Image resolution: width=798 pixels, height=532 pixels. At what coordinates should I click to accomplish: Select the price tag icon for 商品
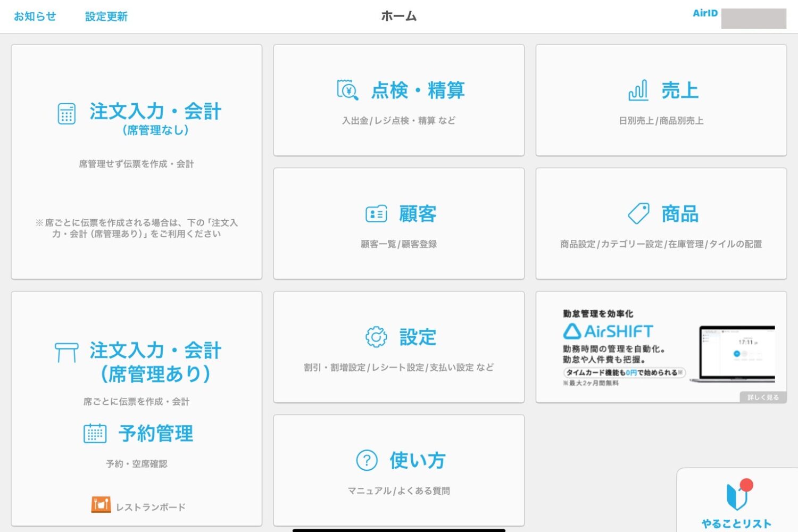click(x=639, y=214)
